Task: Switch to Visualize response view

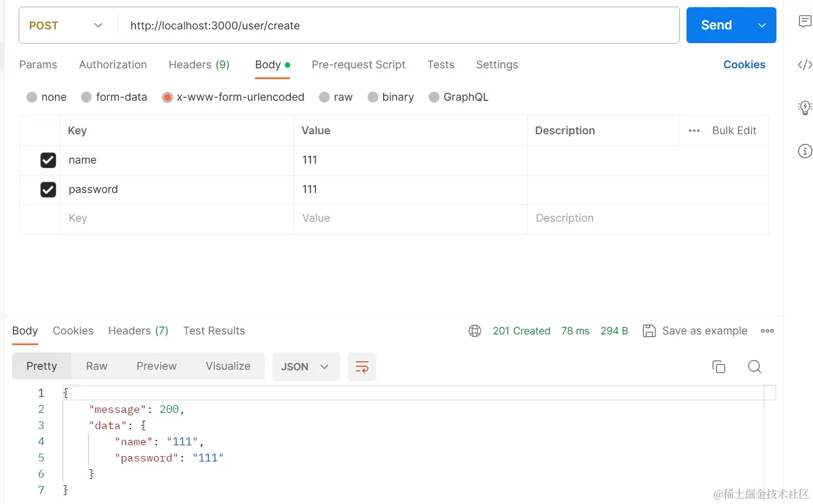Action: (x=228, y=366)
